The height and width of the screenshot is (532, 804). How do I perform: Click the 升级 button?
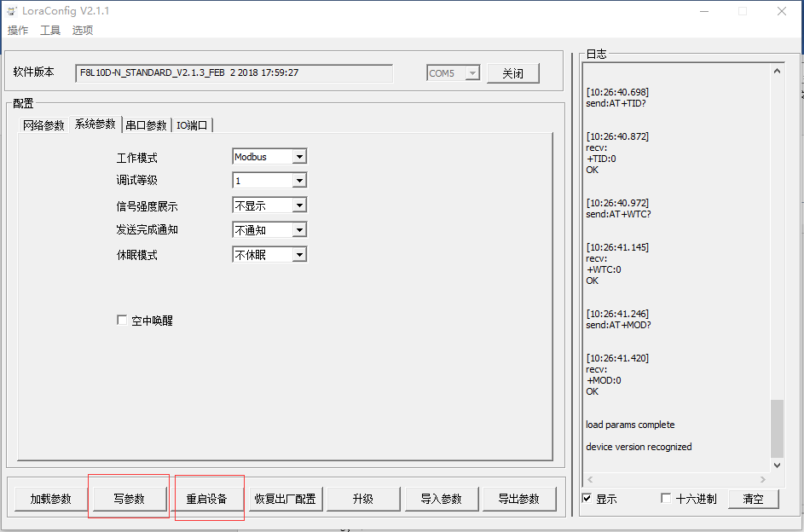pos(363,499)
